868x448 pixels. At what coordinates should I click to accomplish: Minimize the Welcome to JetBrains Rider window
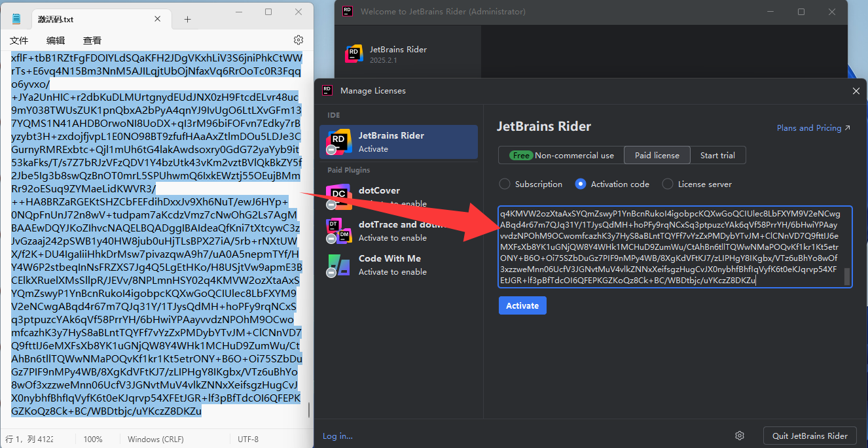pyautogui.click(x=770, y=12)
